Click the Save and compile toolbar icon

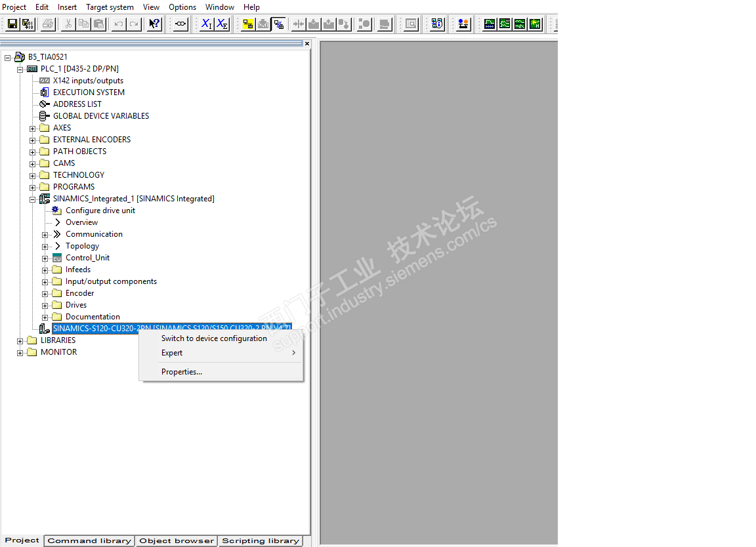coord(28,24)
